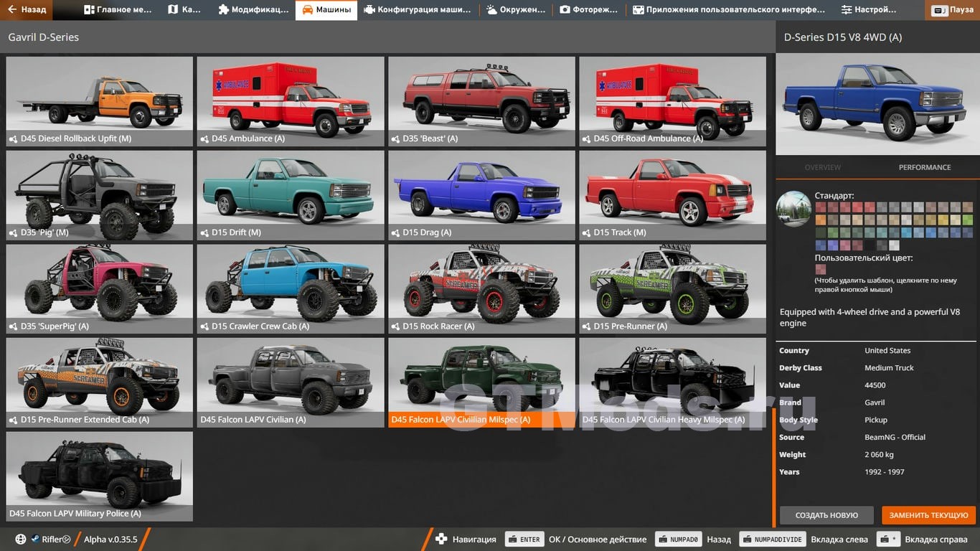Click the asterisk Вкладка справа key hint
This screenshot has width=980, height=551.
tap(890, 540)
